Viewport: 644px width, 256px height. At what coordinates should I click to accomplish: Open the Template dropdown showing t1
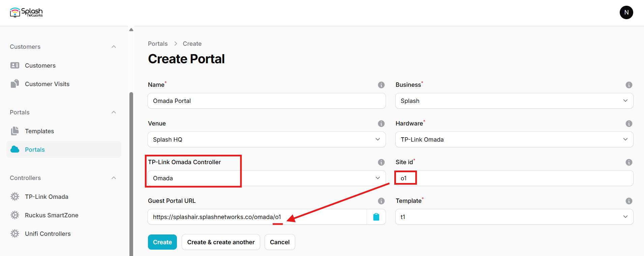pos(514,217)
